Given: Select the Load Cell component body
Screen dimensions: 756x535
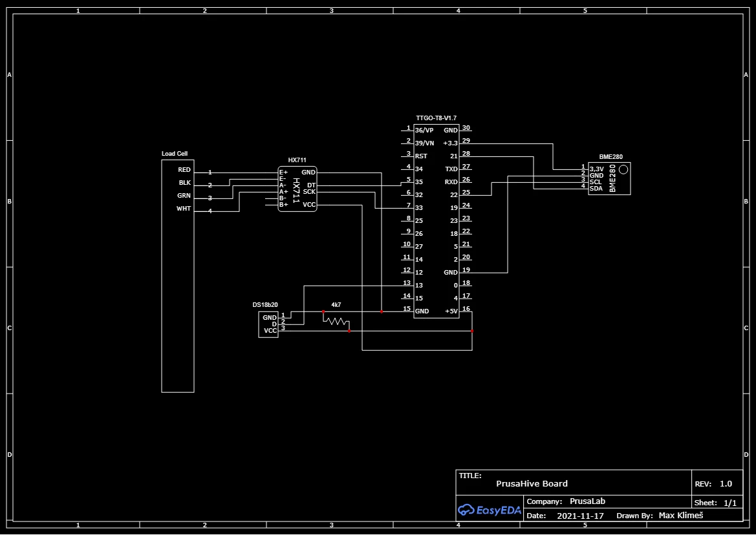Looking at the screenshot, I should pos(178,276).
